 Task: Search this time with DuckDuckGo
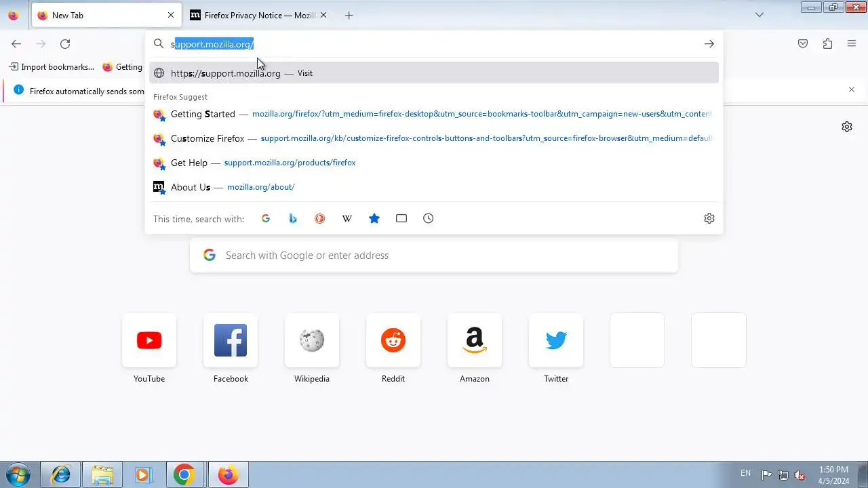(320, 218)
